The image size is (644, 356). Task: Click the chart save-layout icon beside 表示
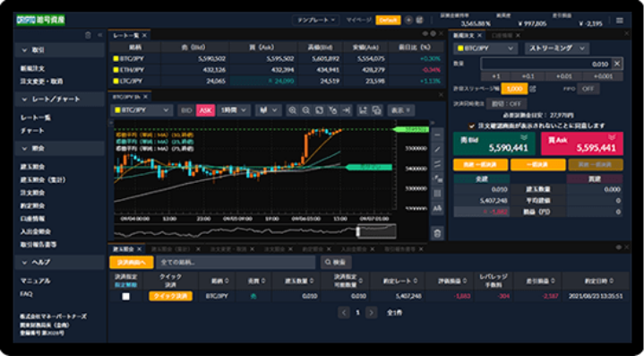[x=363, y=110]
